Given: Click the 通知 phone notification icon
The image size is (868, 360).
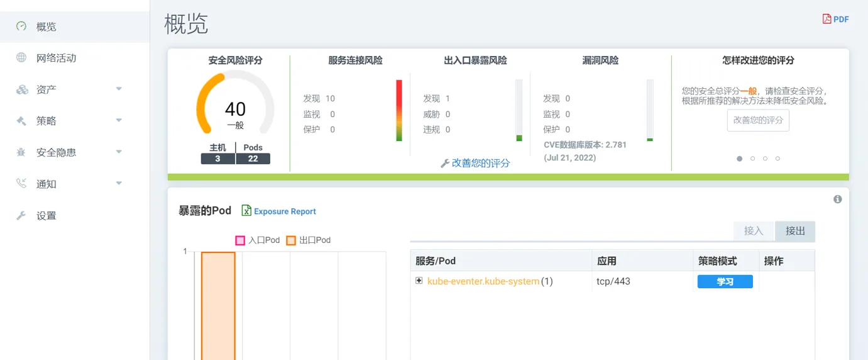Looking at the screenshot, I should [21, 184].
